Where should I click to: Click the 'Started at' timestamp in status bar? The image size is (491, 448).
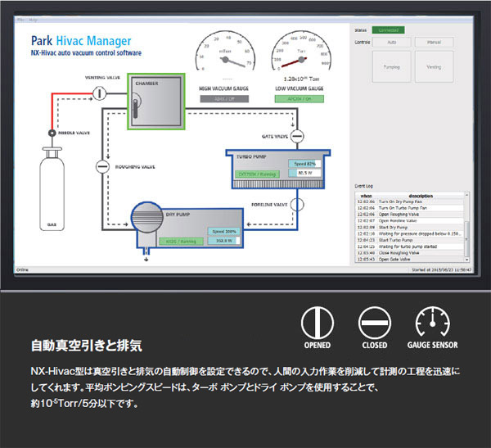[442, 269]
